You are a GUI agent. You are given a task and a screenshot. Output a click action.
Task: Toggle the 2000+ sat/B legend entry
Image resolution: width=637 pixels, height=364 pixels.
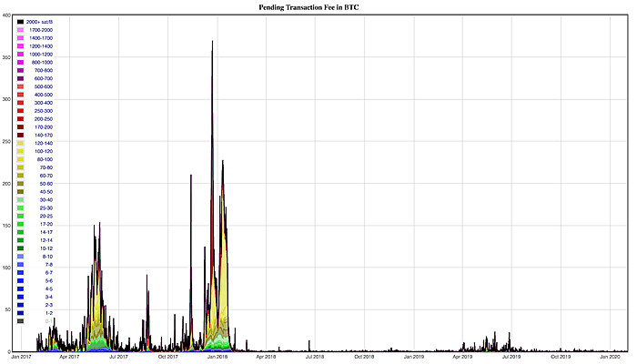coord(35,22)
